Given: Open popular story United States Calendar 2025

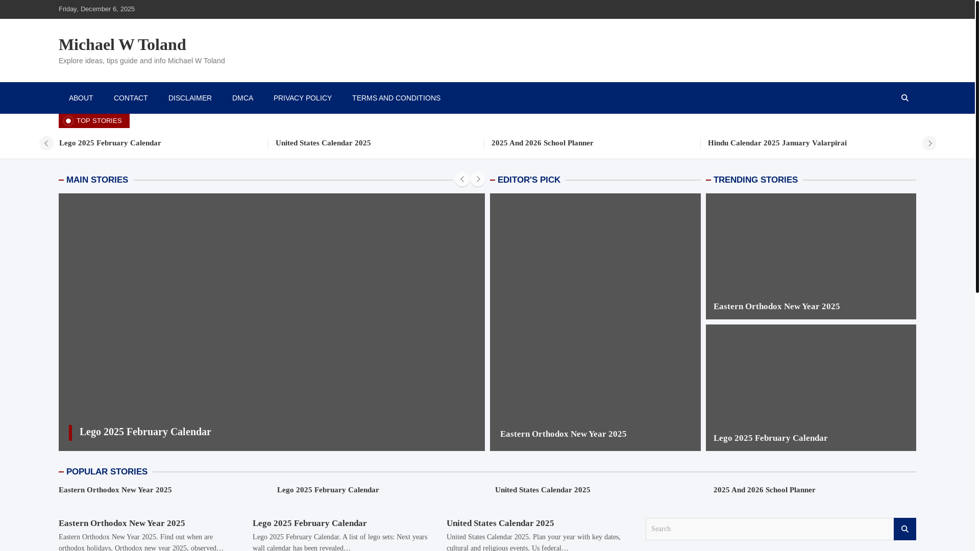Looking at the screenshot, I should 543,490.
